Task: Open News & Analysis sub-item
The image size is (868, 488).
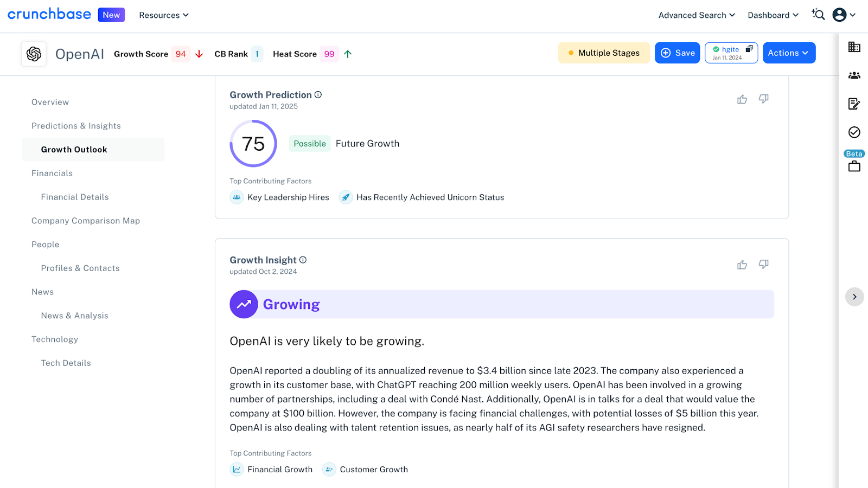Action: pyautogui.click(x=75, y=316)
